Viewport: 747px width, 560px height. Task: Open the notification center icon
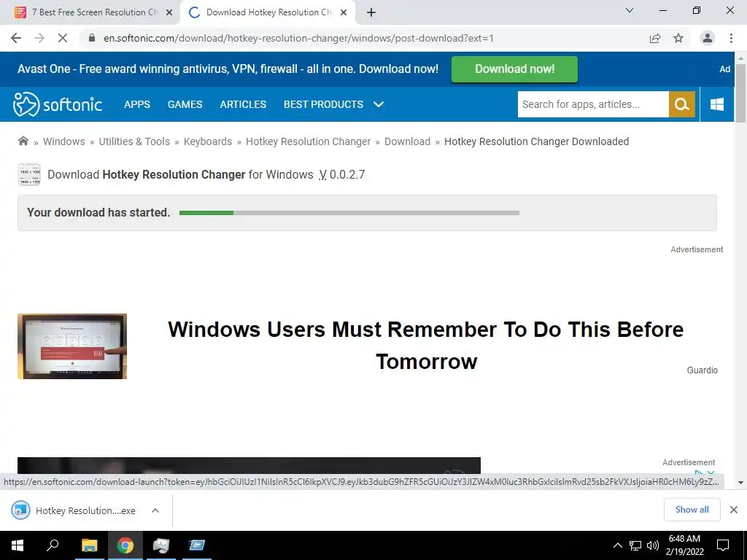723,545
